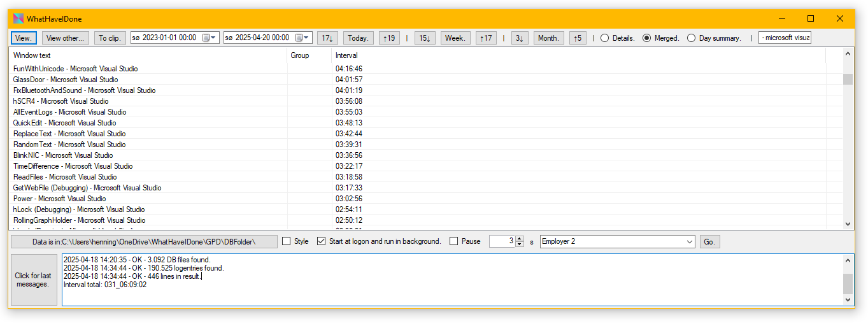The image size is (868, 326).
Task: Click the microsoft visual filter text field
Action: [x=785, y=38]
